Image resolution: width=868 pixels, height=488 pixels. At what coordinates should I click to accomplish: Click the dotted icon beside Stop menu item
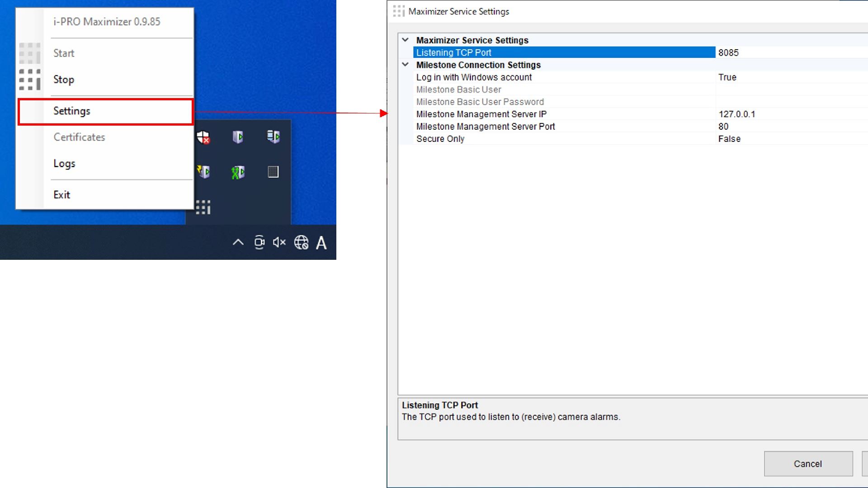click(x=30, y=80)
